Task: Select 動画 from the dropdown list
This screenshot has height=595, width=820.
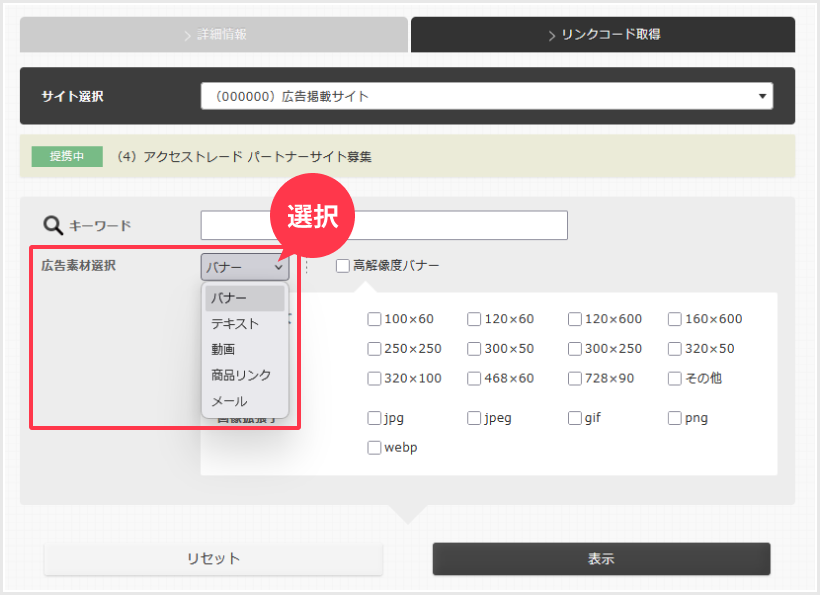Action: pyautogui.click(x=244, y=349)
